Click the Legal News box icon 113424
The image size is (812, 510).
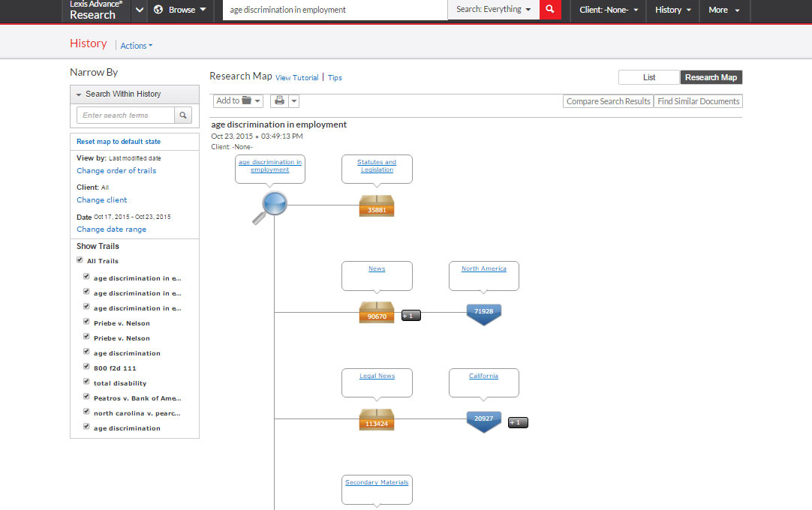(x=377, y=420)
